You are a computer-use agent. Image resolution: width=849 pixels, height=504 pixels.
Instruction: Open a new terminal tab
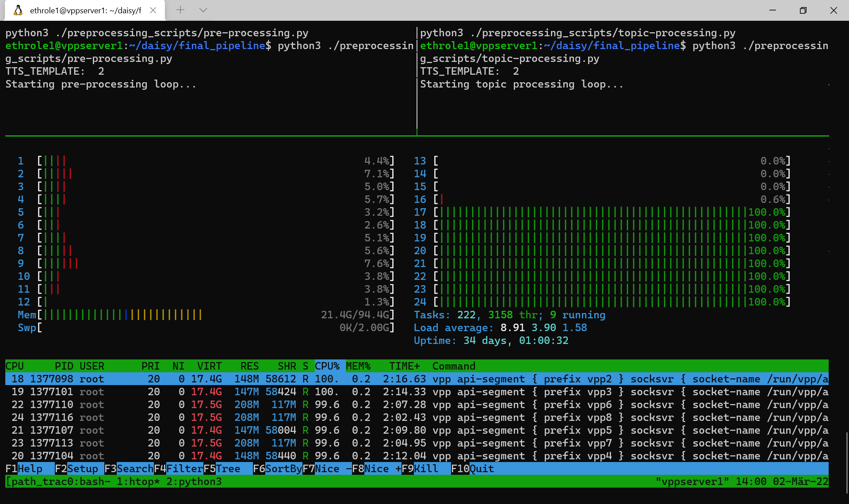(180, 10)
